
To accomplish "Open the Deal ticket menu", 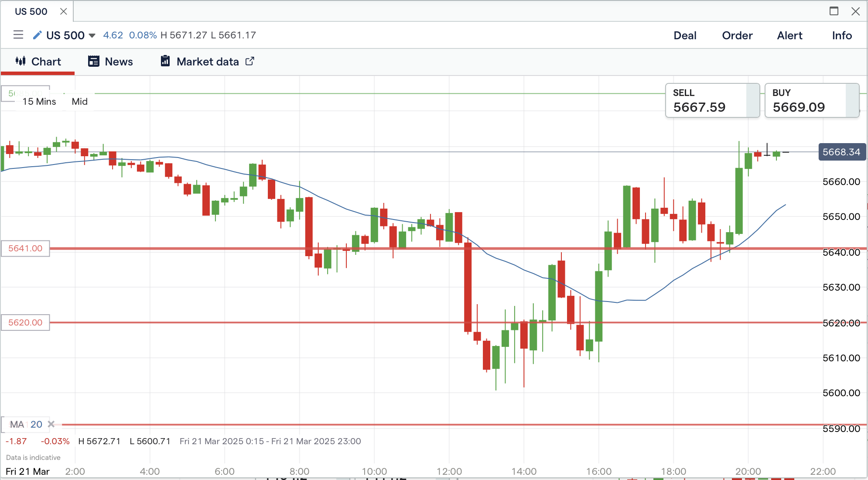I will point(685,35).
